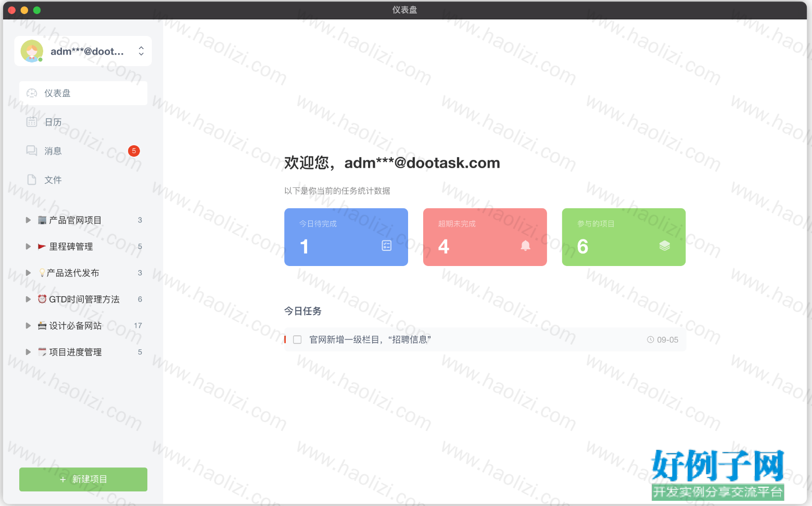Click the 09-05 due date on task
812x506 pixels.
pyautogui.click(x=667, y=339)
